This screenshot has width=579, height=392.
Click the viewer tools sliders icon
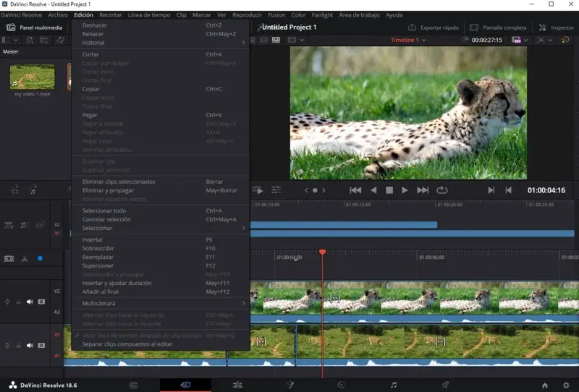[x=276, y=189]
